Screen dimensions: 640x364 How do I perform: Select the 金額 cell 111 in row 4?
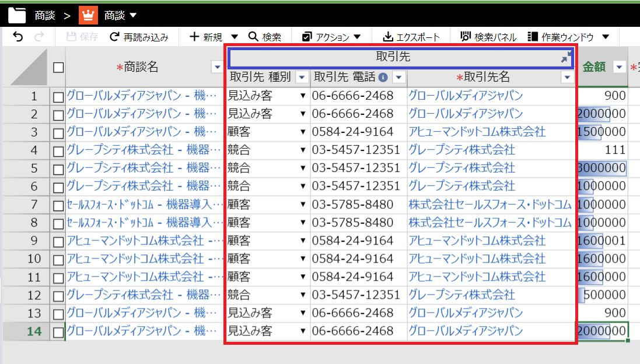click(601, 150)
